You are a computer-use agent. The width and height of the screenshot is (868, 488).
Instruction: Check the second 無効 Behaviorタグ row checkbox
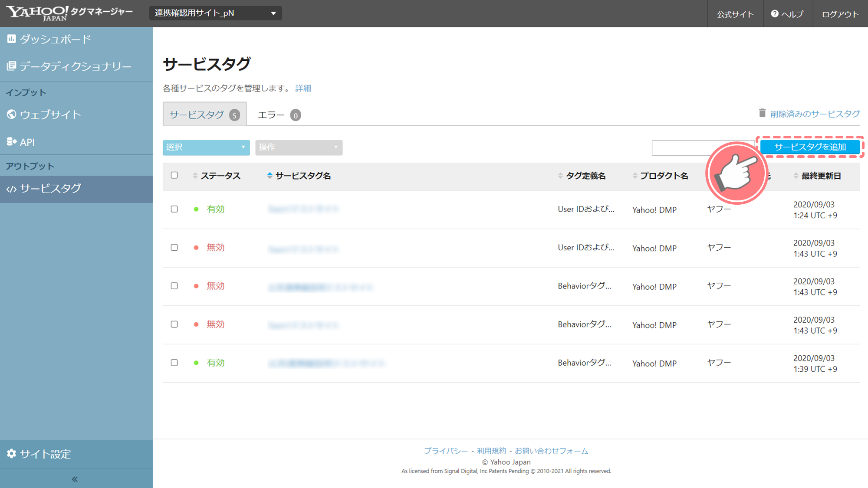click(174, 324)
